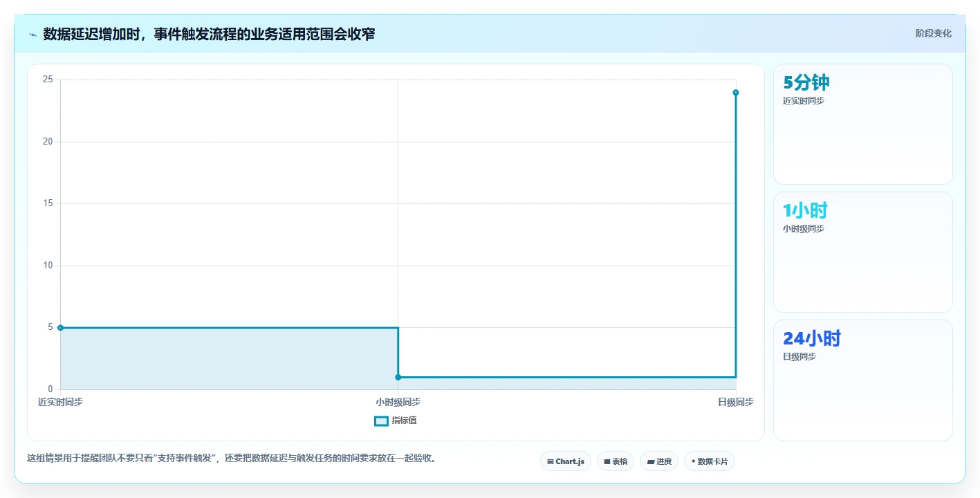Select the Chart.js tag
The image size is (980, 498).
pos(565,461)
